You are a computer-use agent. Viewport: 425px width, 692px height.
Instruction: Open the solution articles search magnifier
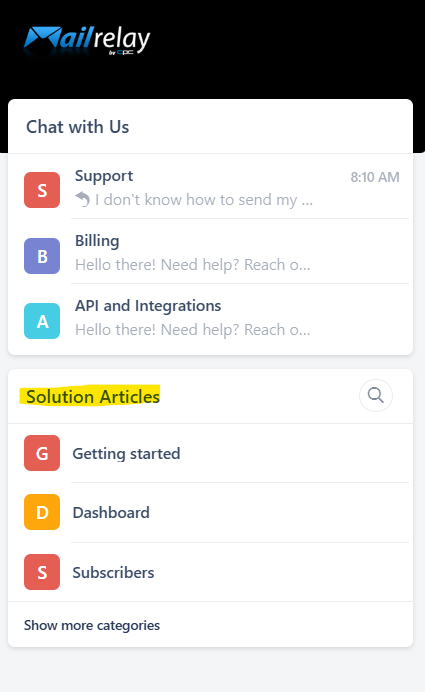click(376, 395)
